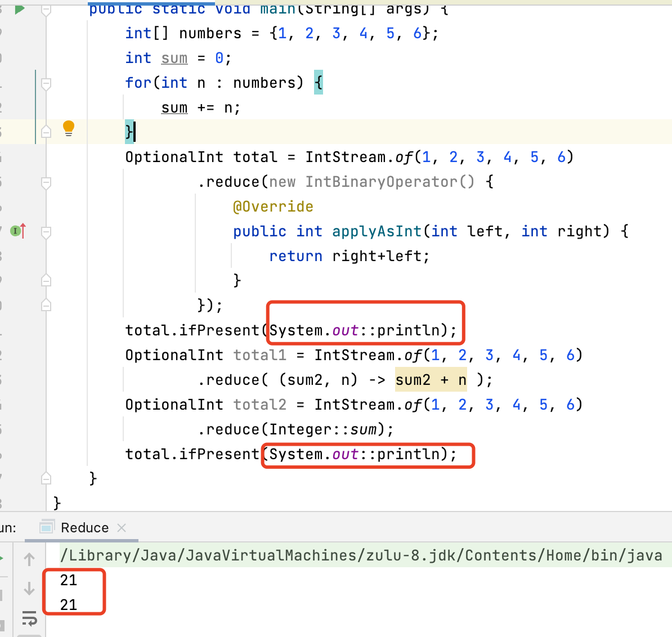Click the closing fold marker of main method
The height and width of the screenshot is (637, 672).
pos(46,478)
